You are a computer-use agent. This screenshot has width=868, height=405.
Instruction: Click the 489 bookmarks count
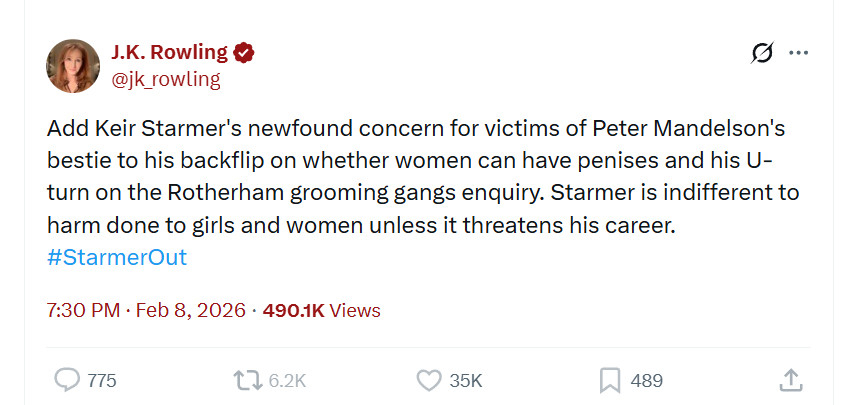[x=647, y=380]
